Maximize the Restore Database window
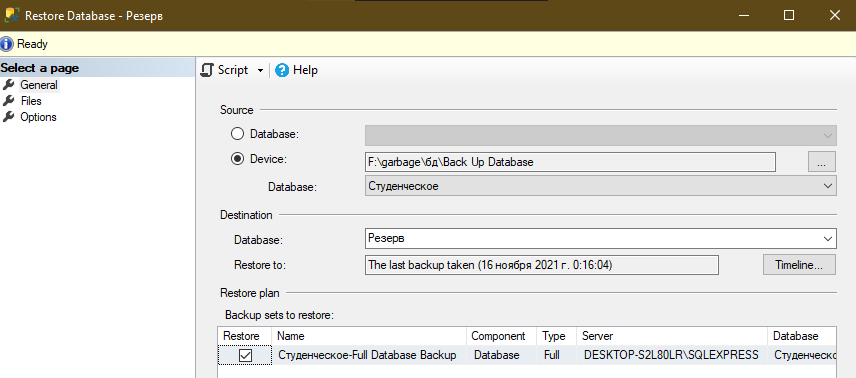This screenshot has height=378, width=856. 789,15
